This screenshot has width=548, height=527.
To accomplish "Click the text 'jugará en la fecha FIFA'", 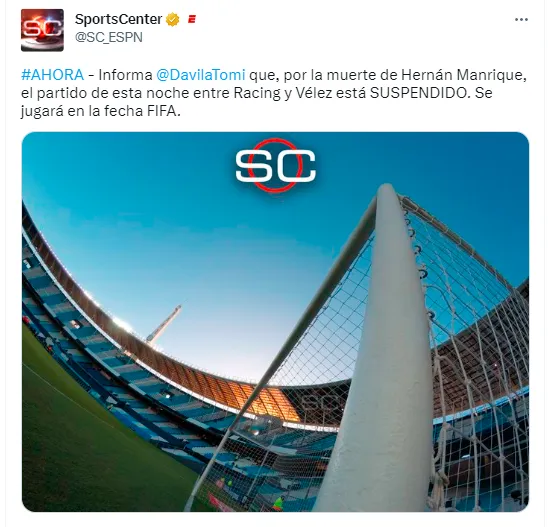I will coord(98,111).
